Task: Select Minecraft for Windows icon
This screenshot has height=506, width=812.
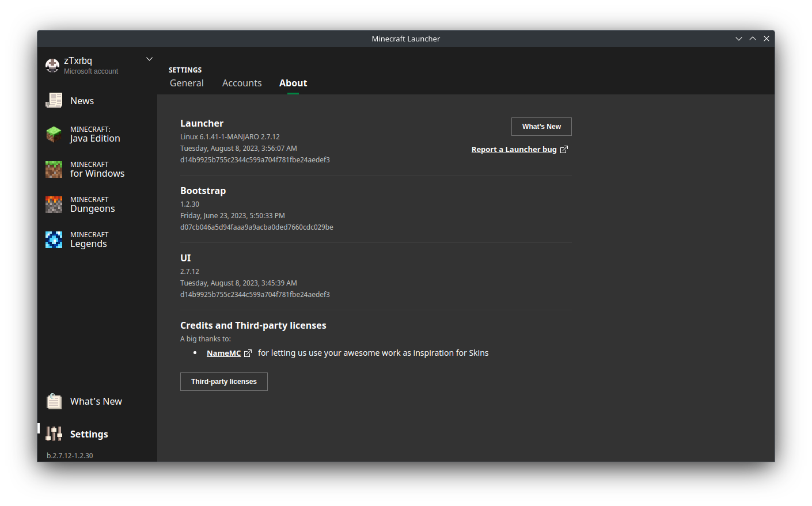Action: (54, 169)
